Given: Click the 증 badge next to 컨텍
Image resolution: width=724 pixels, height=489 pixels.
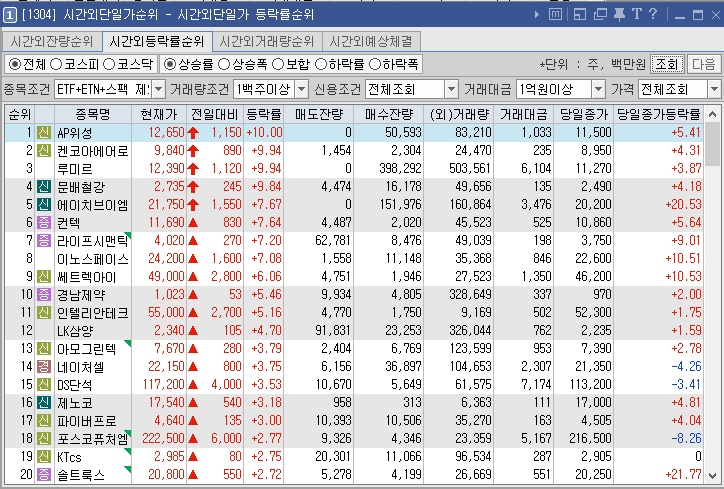Looking at the screenshot, I should (44, 223).
